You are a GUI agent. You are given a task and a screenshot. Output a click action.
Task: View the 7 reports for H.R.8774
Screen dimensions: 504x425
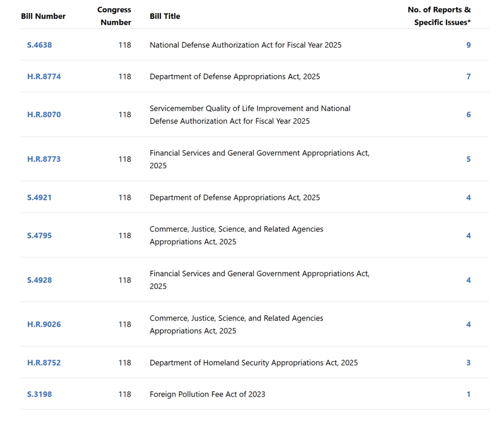click(x=468, y=77)
